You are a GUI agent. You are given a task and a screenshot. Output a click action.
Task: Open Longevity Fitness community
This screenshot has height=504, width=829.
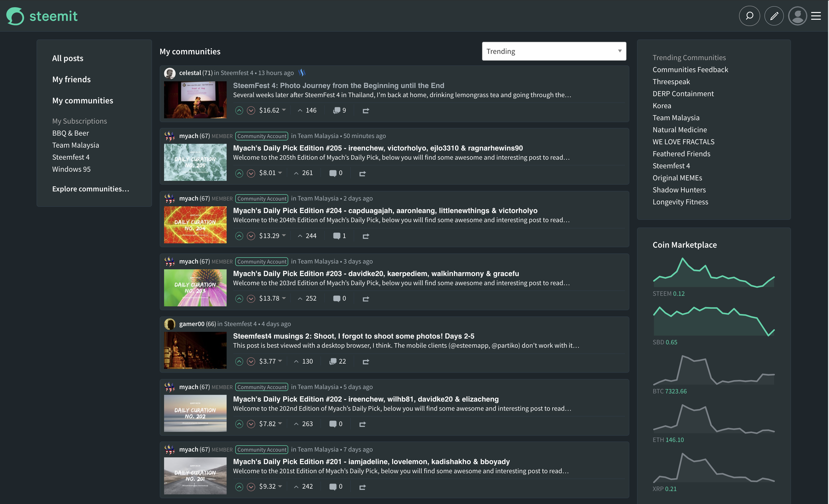[x=680, y=202]
